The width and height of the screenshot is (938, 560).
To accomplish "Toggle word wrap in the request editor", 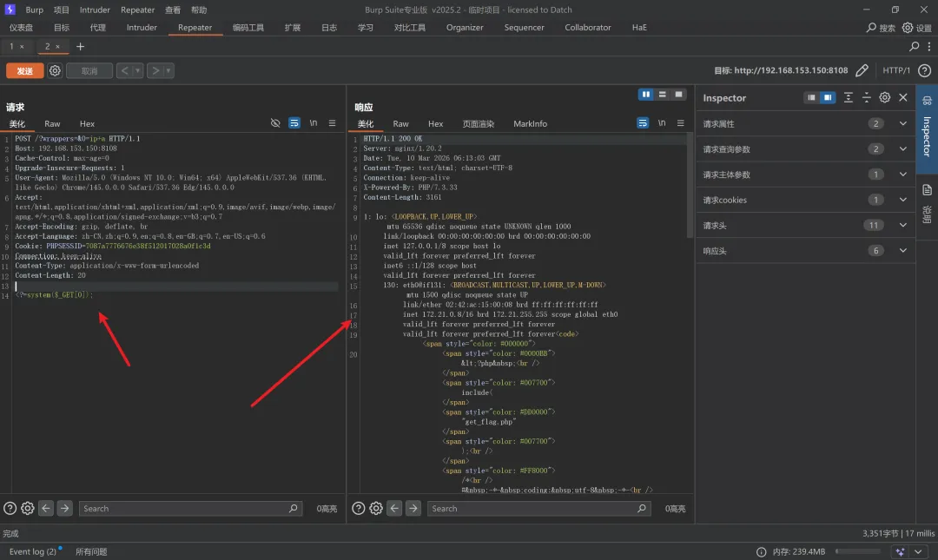I will point(294,123).
